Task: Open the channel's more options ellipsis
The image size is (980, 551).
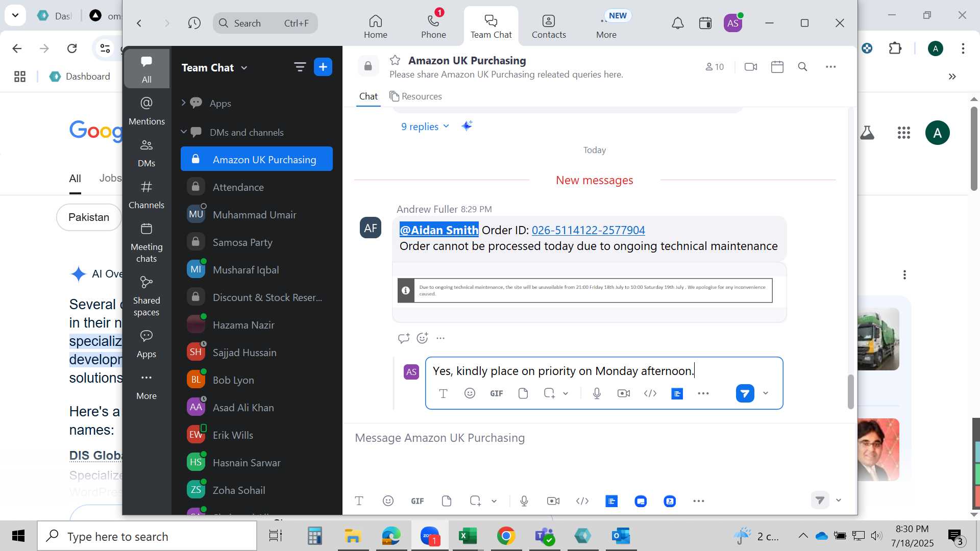Action: pyautogui.click(x=831, y=67)
